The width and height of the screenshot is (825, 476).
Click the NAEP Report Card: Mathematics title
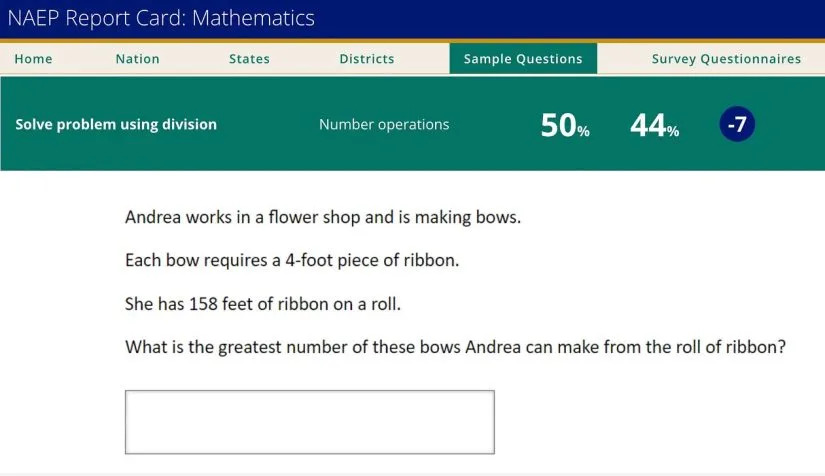pyautogui.click(x=161, y=18)
